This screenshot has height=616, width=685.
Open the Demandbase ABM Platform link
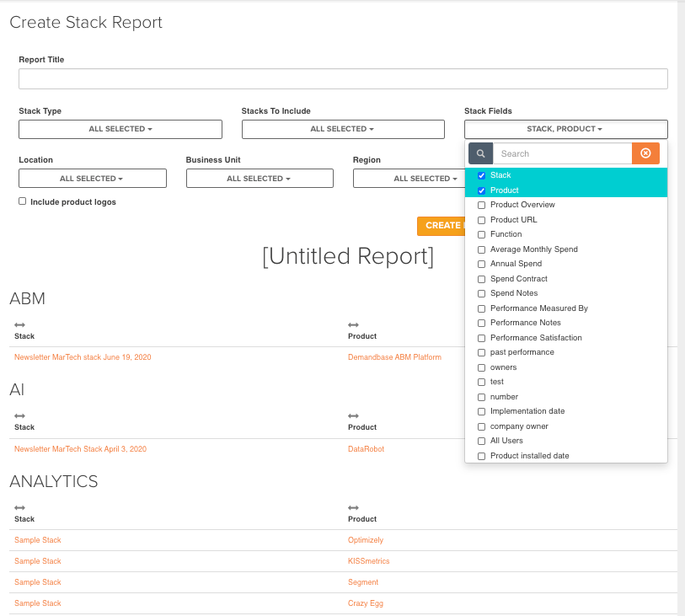[x=394, y=357]
